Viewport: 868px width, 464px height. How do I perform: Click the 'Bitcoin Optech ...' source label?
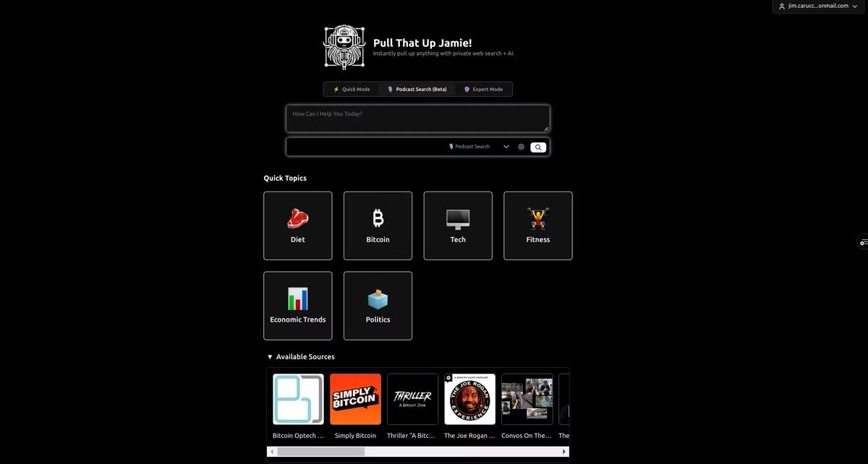[x=298, y=436]
